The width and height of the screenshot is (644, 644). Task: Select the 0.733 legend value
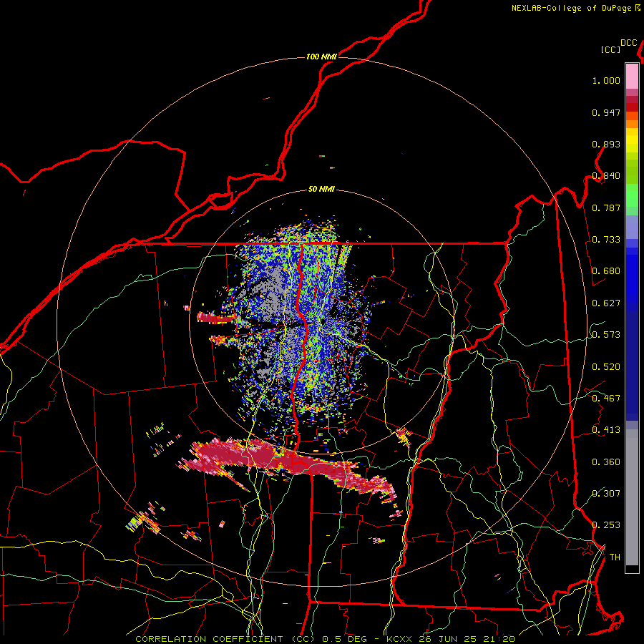(x=606, y=240)
